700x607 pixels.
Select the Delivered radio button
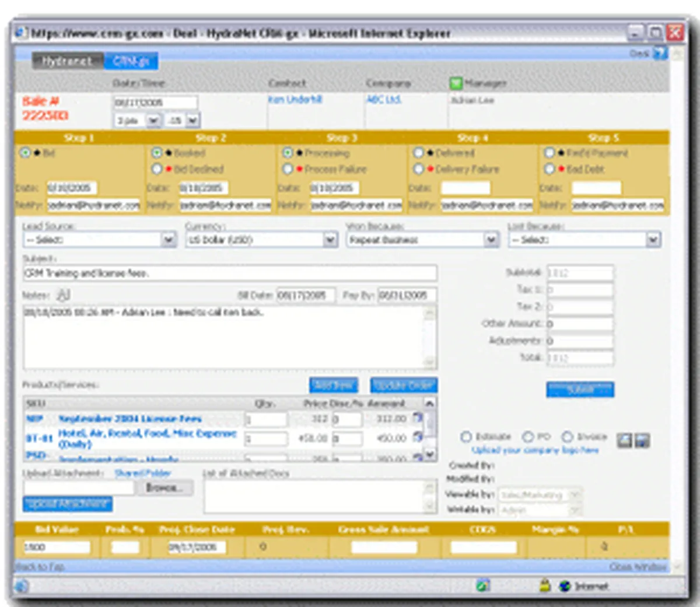[x=418, y=153]
